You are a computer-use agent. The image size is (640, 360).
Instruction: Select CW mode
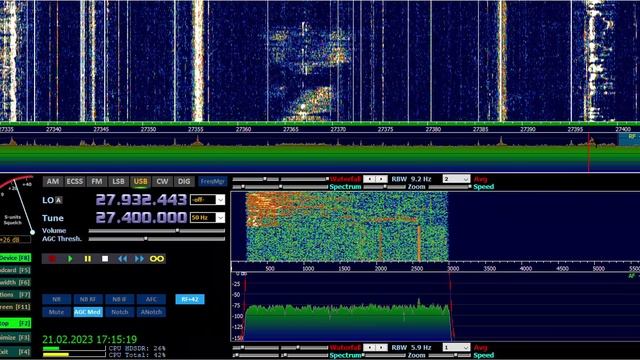click(162, 181)
